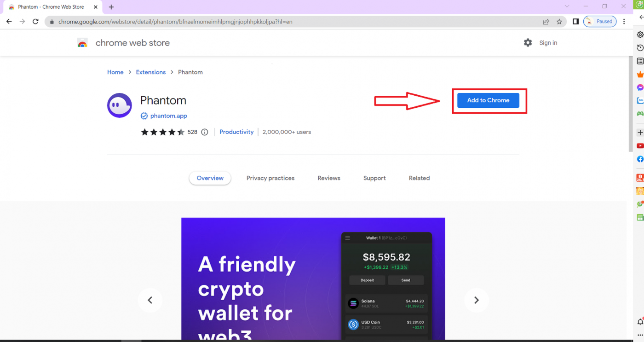Reload the Phantom web store page
Viewport: 644px width, 342px height.
[35, 22]
